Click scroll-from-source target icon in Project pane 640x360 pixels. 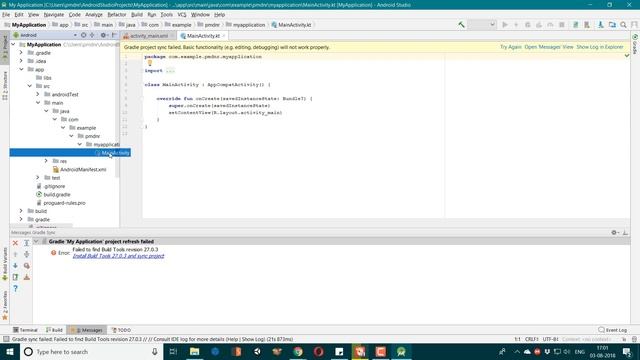click(83, 35)
